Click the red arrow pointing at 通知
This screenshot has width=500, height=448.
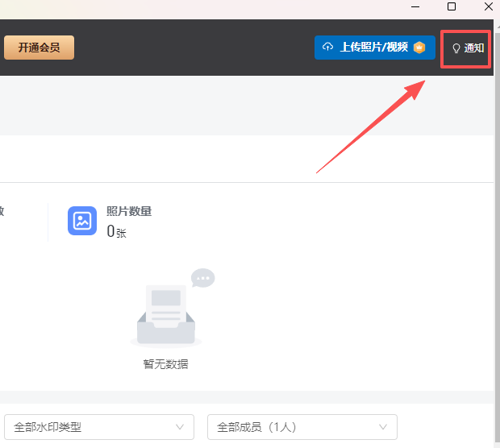[371, 126]
